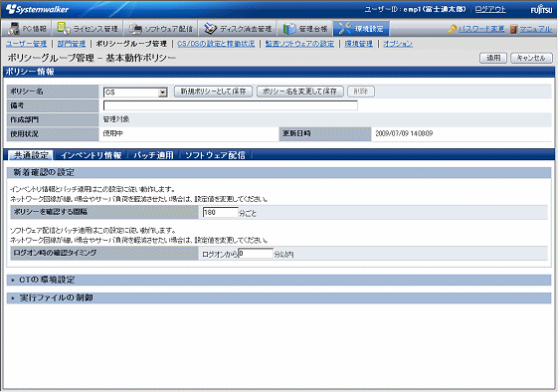This screenshot has width=558, height=392.
Task: Select the 環境設定 tools icon
Action: tap(345, 29)
